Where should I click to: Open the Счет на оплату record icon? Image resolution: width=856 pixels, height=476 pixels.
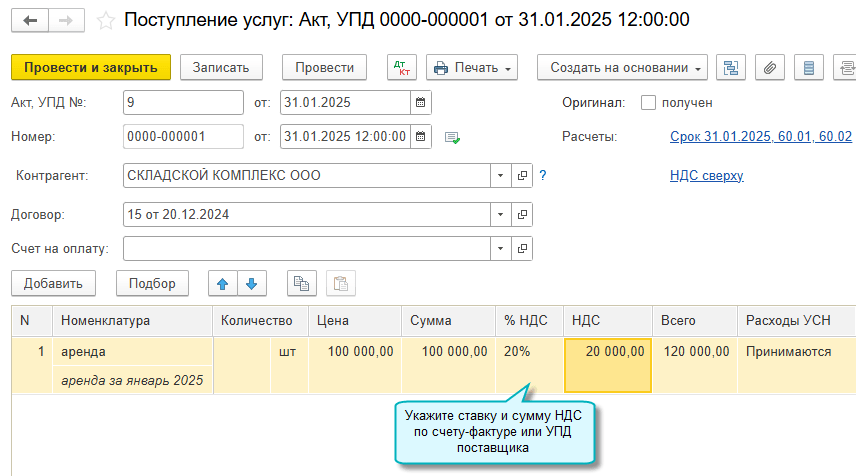click(522, 248)
